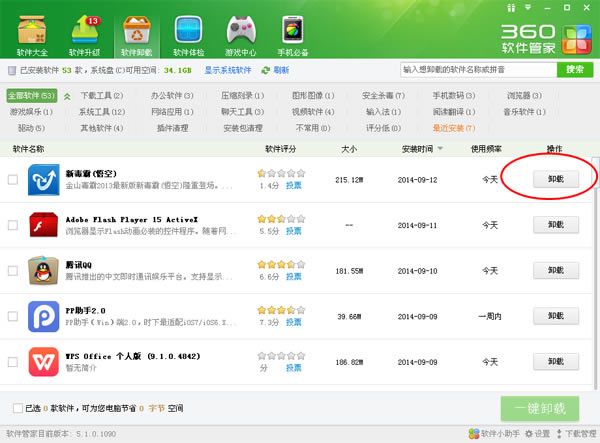Click the green 一键卸载 button
Image resolution: width=600 pixels, height=443 pixels.
[540, 409]
